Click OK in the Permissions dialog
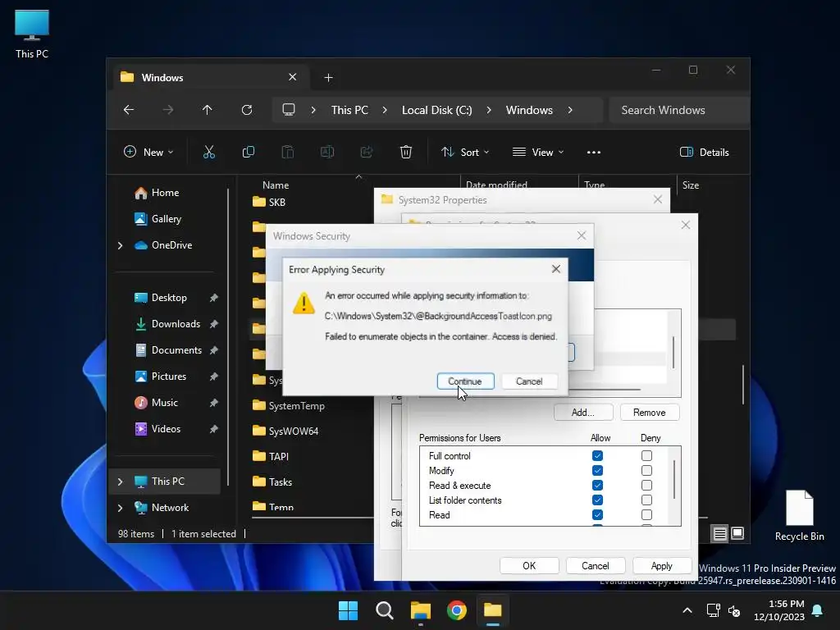The height and width of the screenshot is (630, 840). coord(529,565)
